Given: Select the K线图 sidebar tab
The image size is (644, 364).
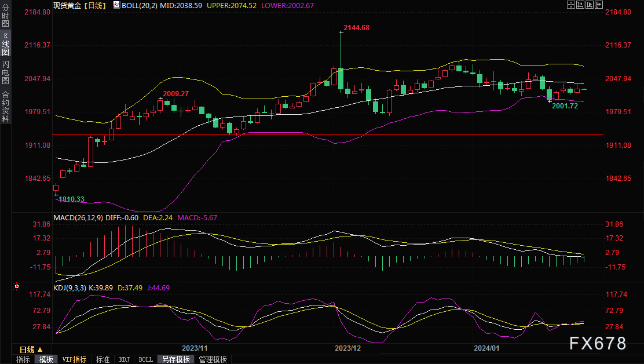Looking at the screenshot, I should point(5,44).
